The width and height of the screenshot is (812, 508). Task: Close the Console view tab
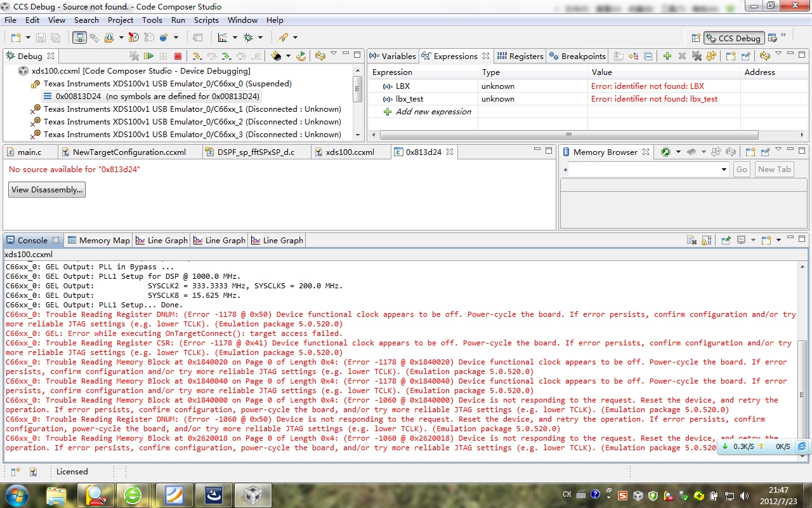[56, 240]
